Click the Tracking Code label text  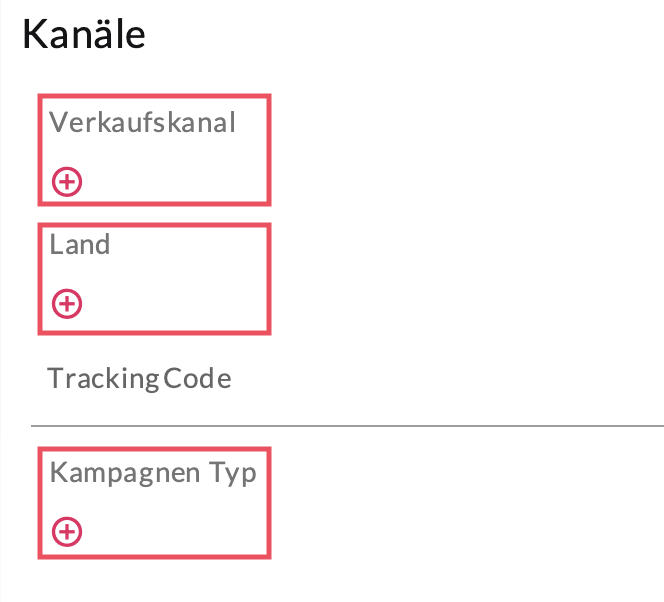pyautogui.click(x=139, y=379)
